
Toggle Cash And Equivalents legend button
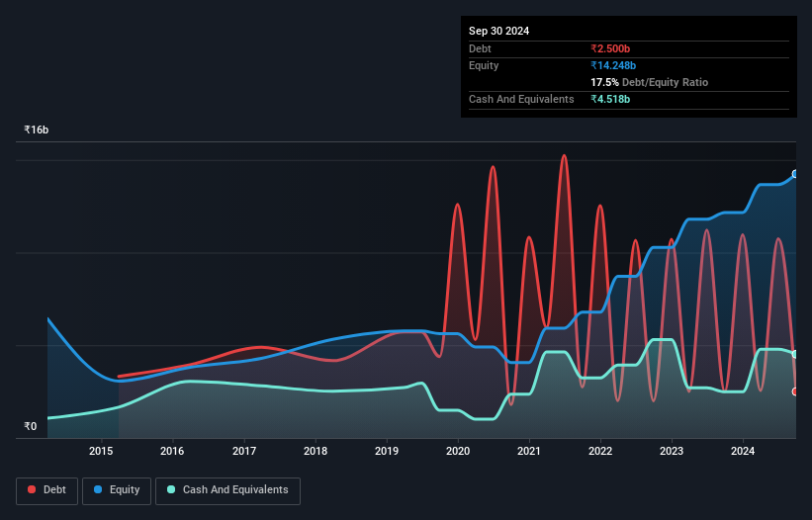click(x=227, y=490)
